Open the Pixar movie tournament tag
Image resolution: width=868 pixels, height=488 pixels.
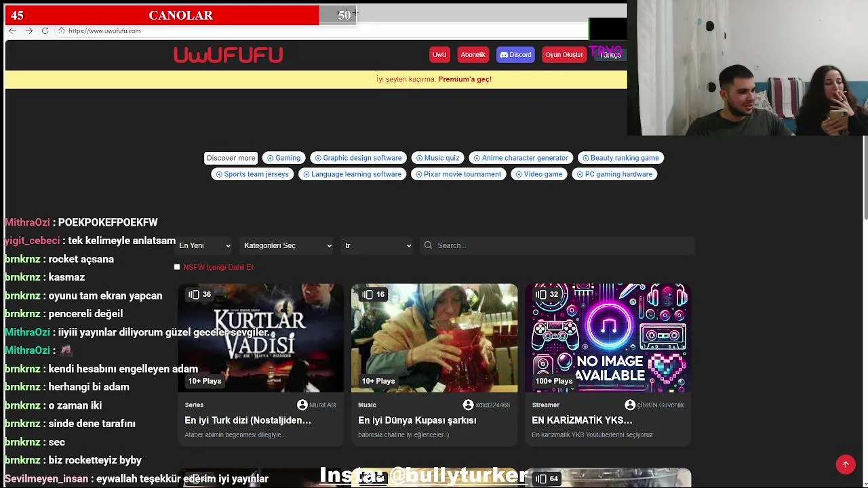pos(458,174)
